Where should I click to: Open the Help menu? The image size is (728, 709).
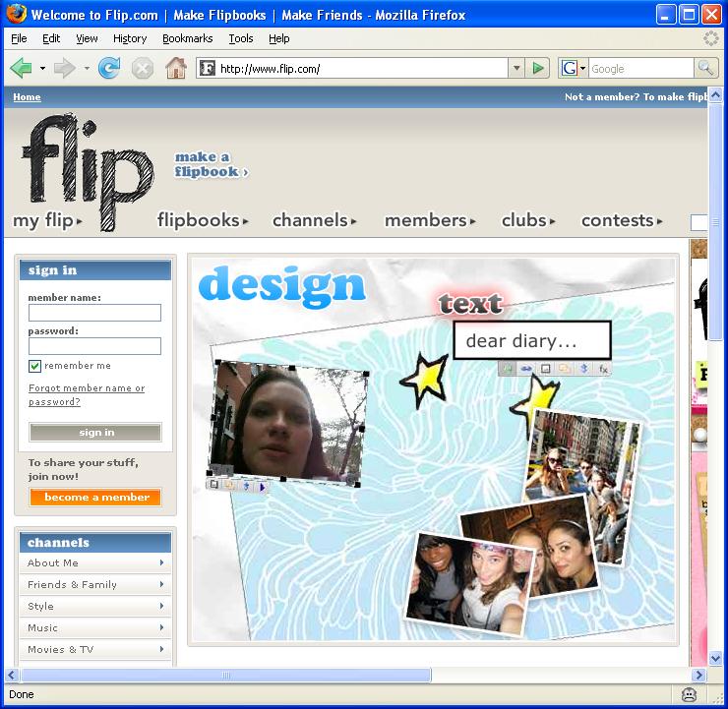279,38
